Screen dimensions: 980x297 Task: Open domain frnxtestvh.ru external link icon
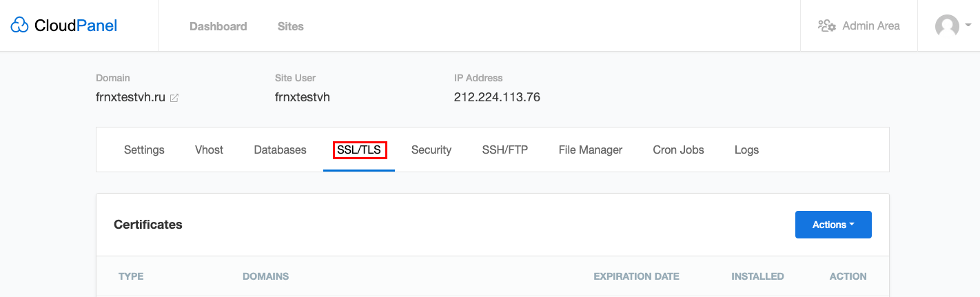tap(174, 98)
